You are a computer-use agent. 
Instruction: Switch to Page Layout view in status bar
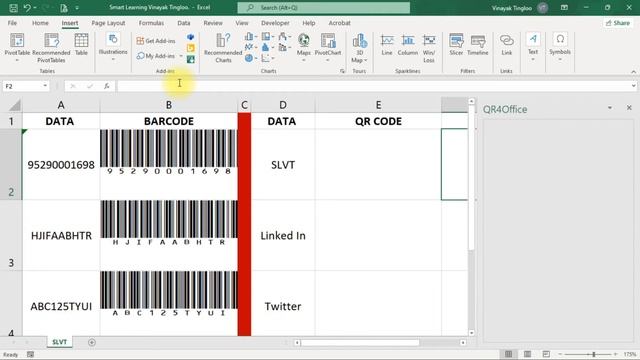(527, 354)
